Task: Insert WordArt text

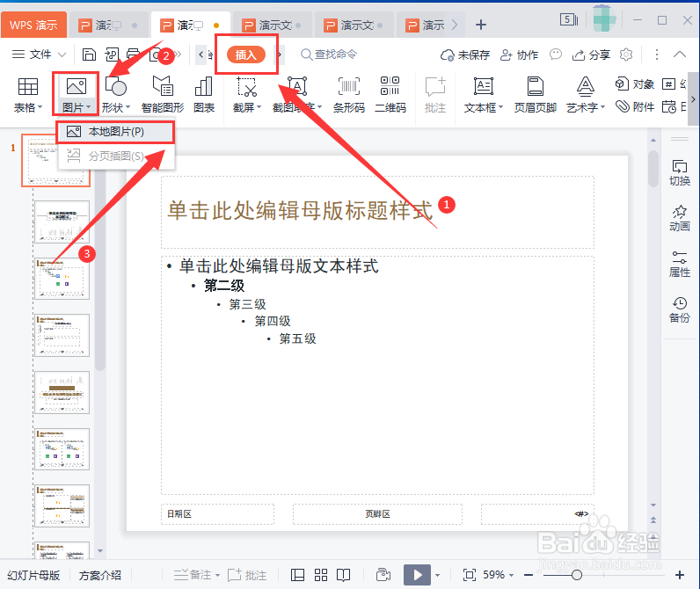Action: (586, 95)
